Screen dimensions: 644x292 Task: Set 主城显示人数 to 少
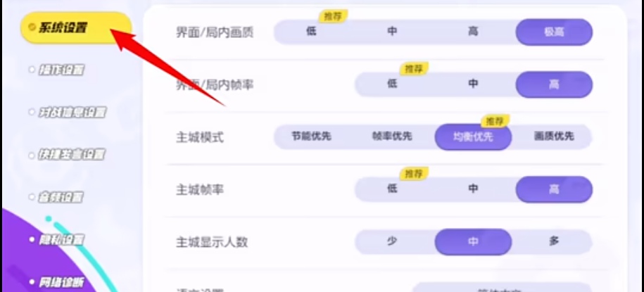click(x=392, y=241)
